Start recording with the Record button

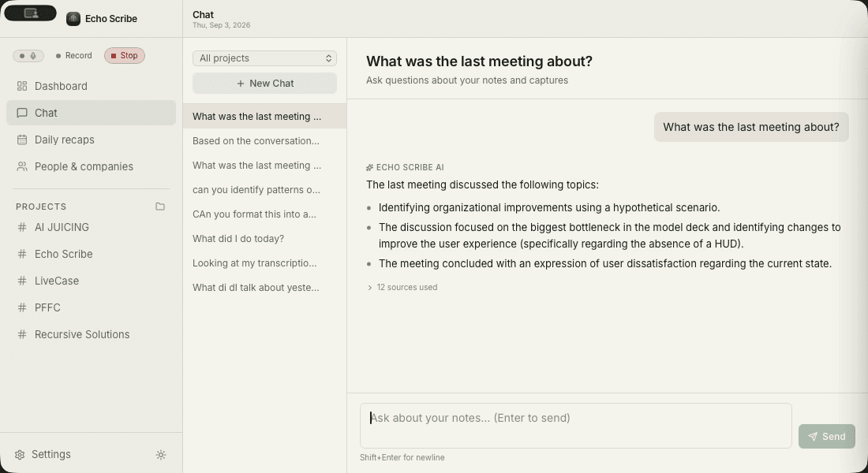click(73, 56)
